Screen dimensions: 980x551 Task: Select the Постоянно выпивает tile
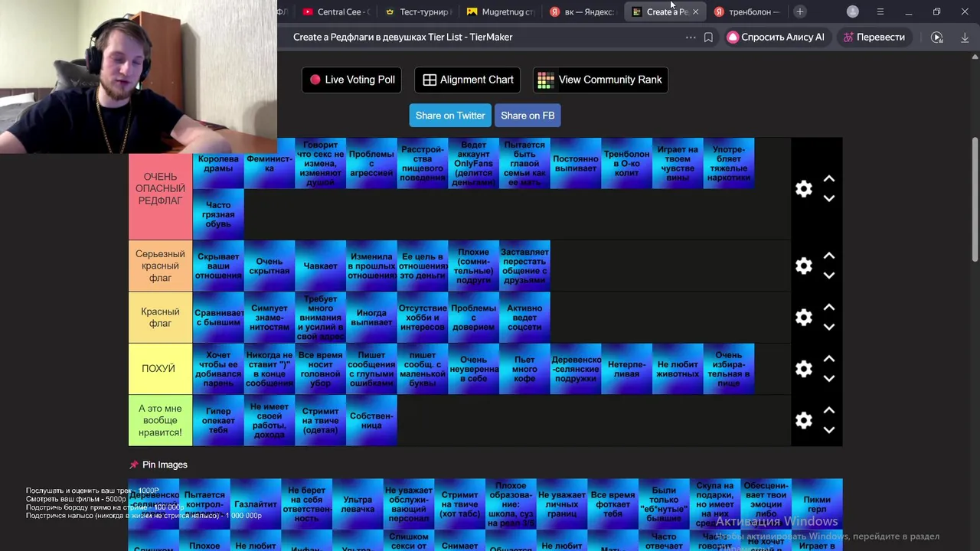(576, 163)
